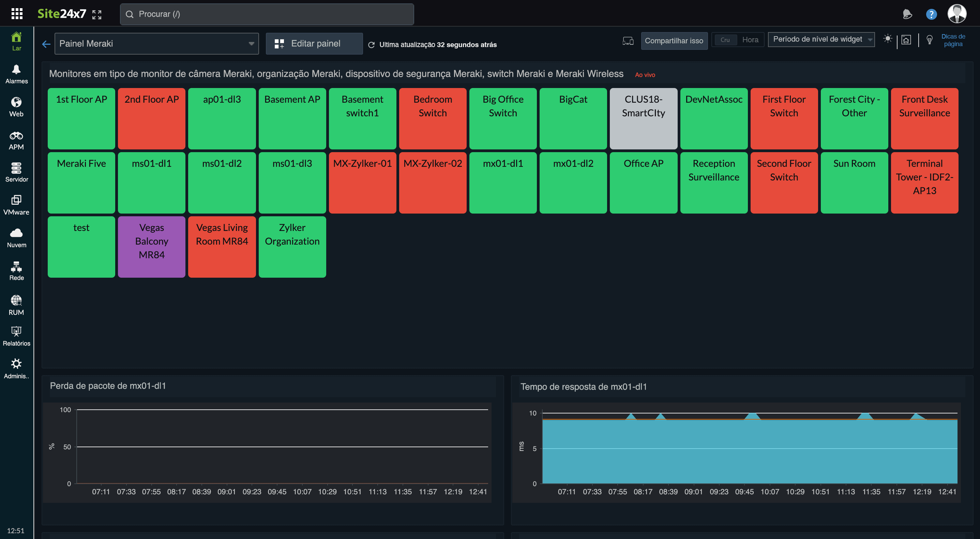The height and width of the screenshot is (539, 980).
Task: Select the Hora time period option
Action: click(x=750, y=39)
